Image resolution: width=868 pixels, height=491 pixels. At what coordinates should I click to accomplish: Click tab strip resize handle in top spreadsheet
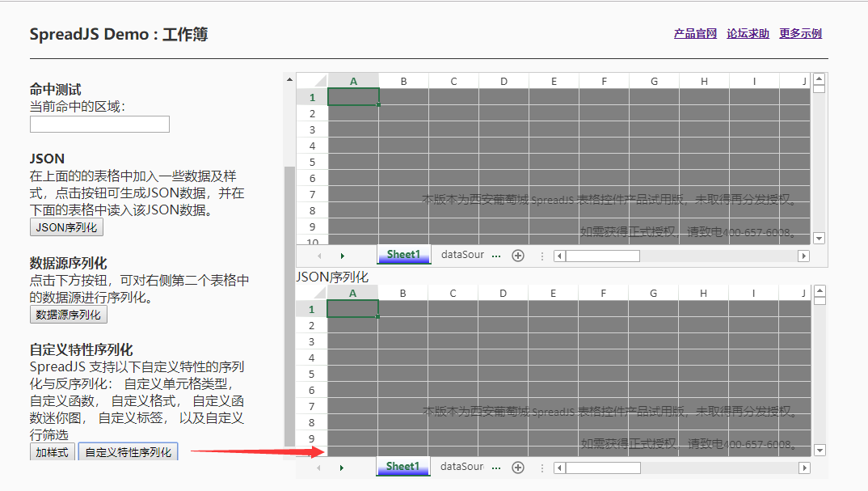click(x=542, y=256)
